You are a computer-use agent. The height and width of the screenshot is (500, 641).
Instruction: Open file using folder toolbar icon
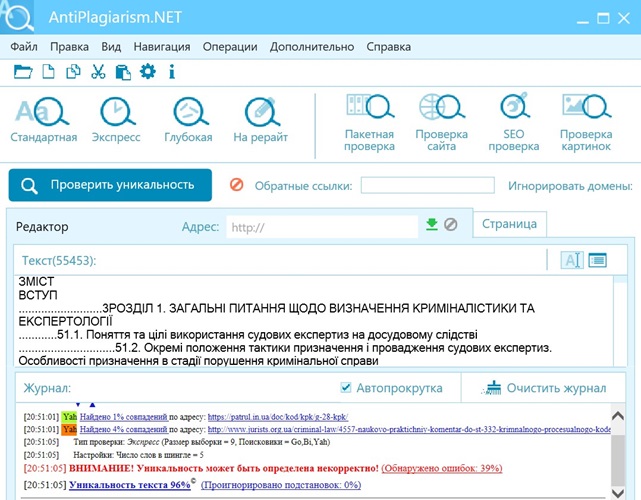(23, 72)
